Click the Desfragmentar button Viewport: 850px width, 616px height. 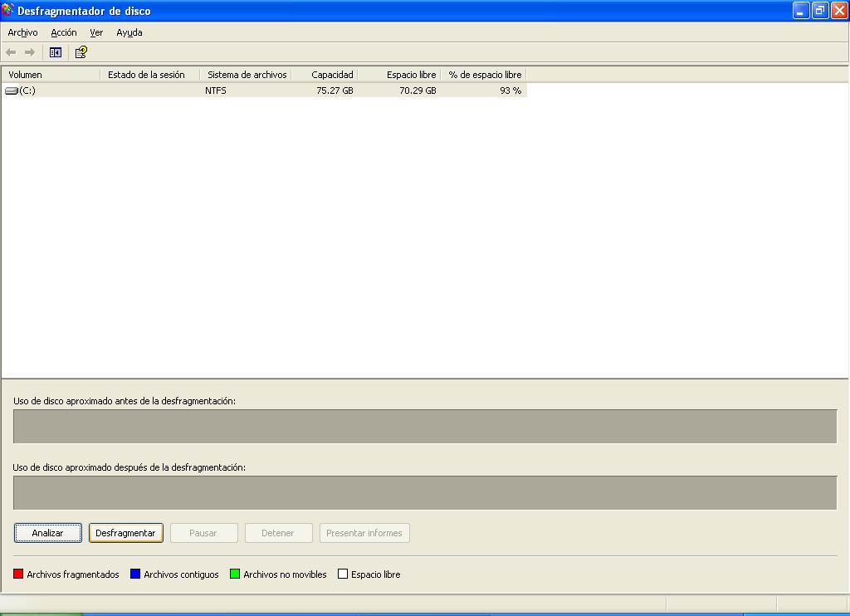point(126,533)
